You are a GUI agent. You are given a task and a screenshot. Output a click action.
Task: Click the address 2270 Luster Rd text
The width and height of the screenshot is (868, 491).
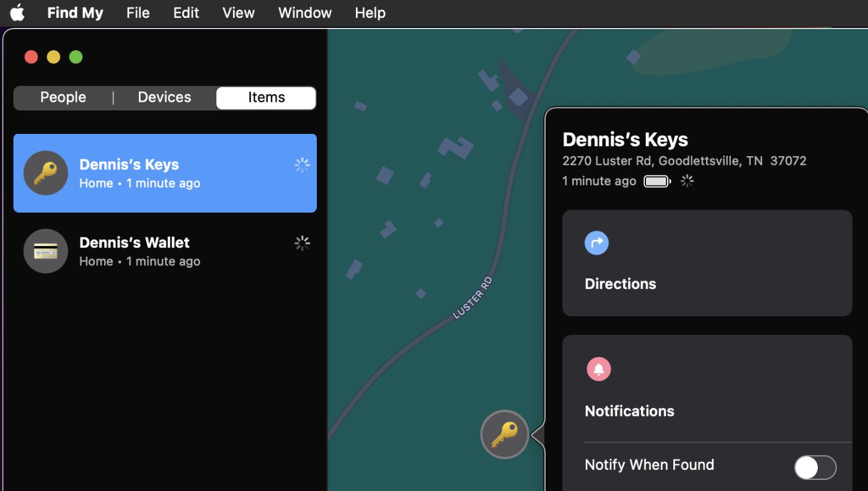[684, 161]
